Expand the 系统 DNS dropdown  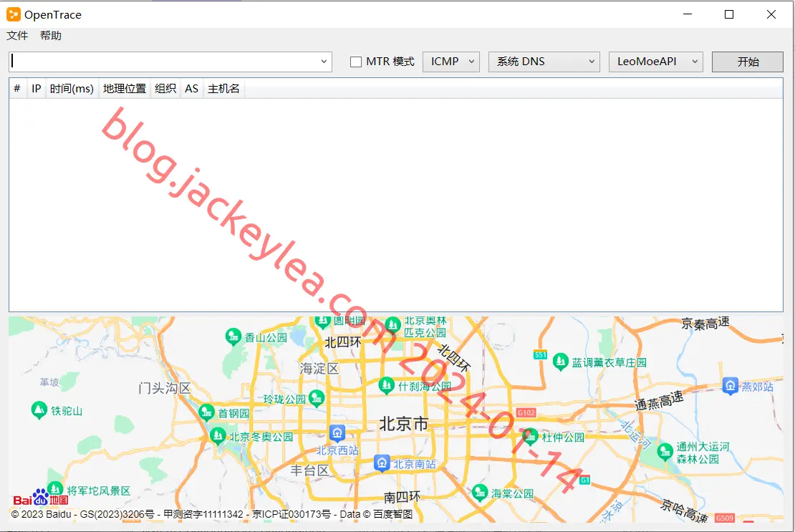(544, 62)
